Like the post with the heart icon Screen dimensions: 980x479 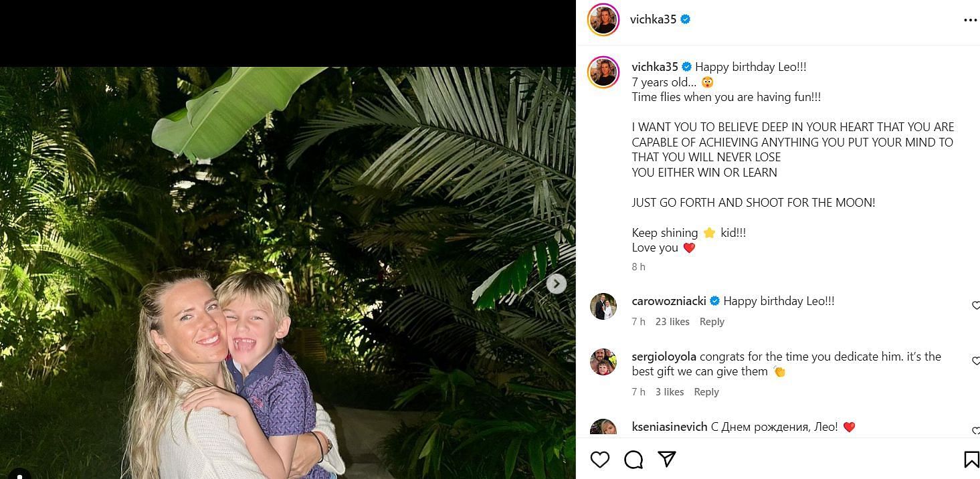[600, 459]
